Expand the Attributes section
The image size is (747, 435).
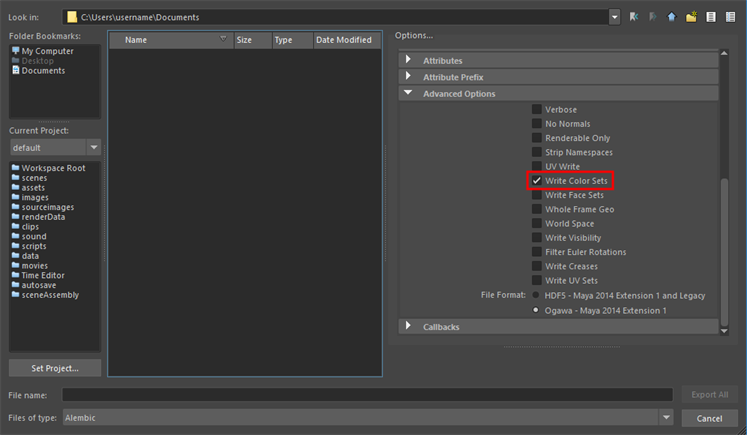click(x=408, y=60)
